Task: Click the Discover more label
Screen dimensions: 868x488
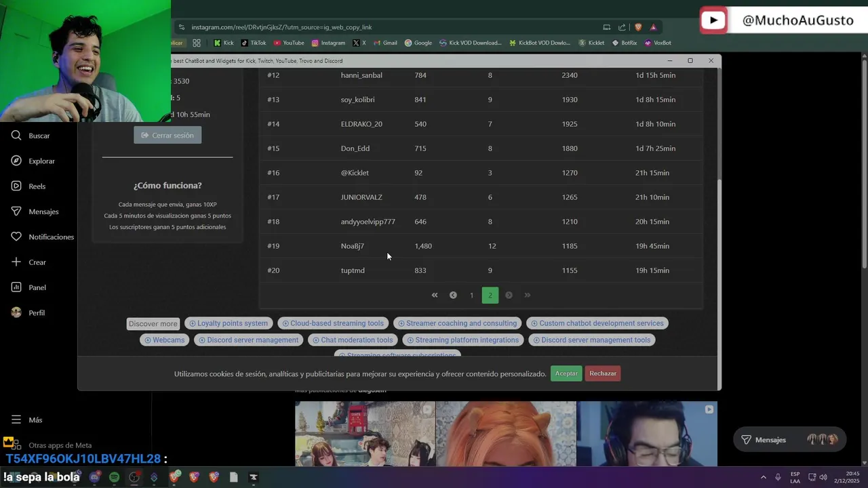Action: click(x=153, y=324)
